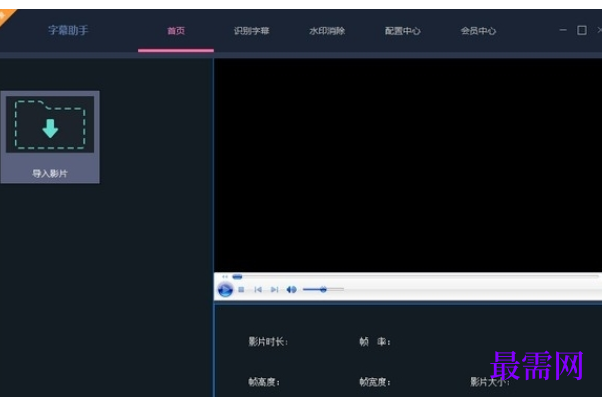Minimize the 字幕助手 window
This screenshot has height=397, width=602.
point(563,30)
